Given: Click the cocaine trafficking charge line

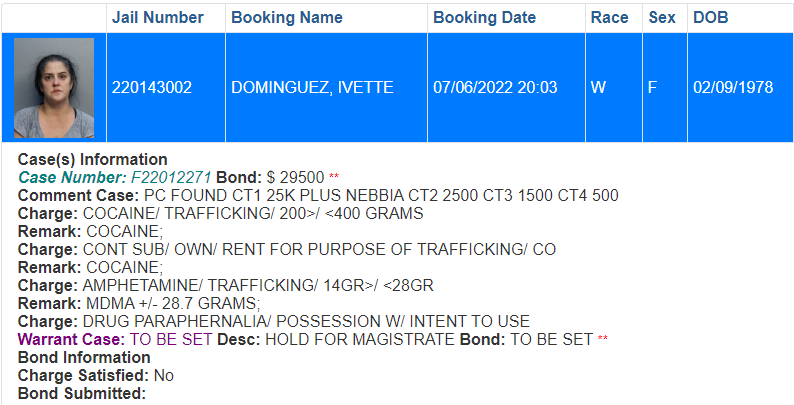Looking at the screenshot, I should 220,214.
